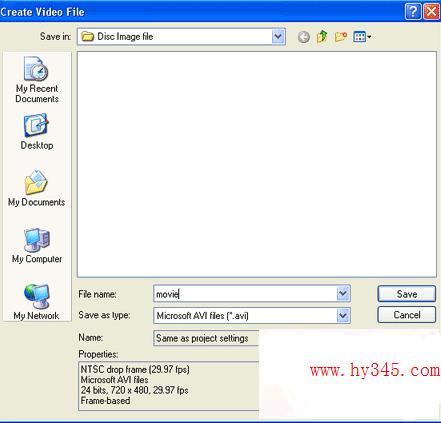
Task: Click the Save button
Action: 406,294
